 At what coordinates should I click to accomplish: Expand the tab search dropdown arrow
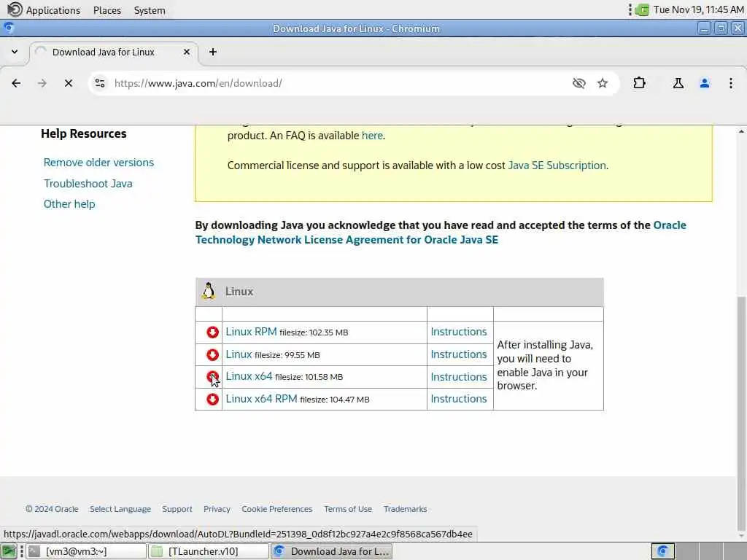pos(15,52)
